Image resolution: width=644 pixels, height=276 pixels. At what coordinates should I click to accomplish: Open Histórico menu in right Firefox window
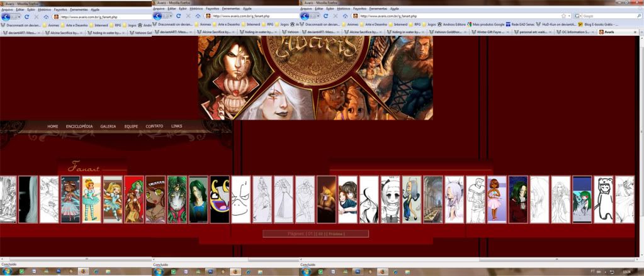click(x=344, y=9)
